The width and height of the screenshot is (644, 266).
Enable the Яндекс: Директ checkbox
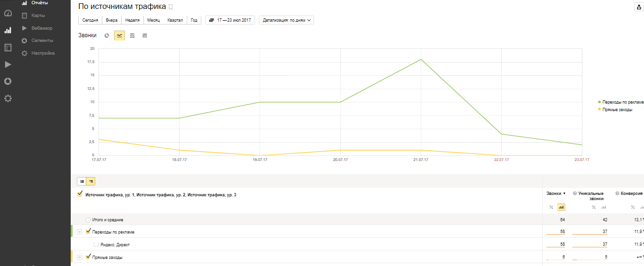tap(96, 244)
